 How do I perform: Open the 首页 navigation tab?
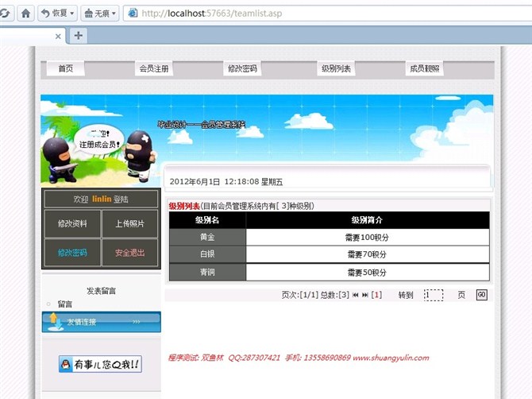[x=65, y=68]
